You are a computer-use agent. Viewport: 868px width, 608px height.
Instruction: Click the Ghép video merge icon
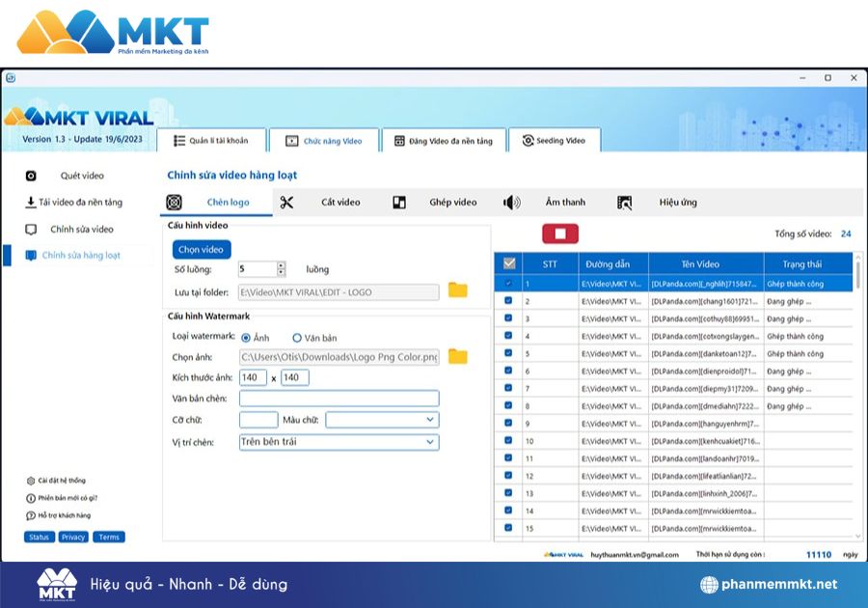[399, 203]
